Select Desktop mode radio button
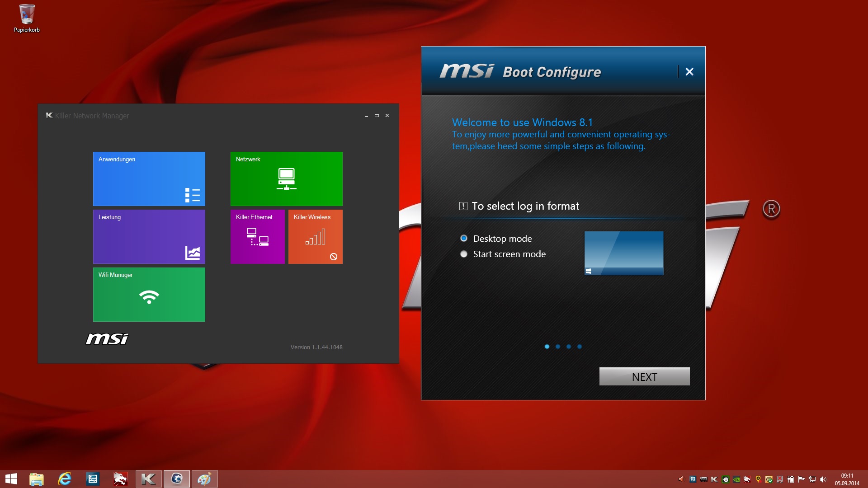Image resolution: width=868 pixels, height=488 pixels. [x=464, y=238]
